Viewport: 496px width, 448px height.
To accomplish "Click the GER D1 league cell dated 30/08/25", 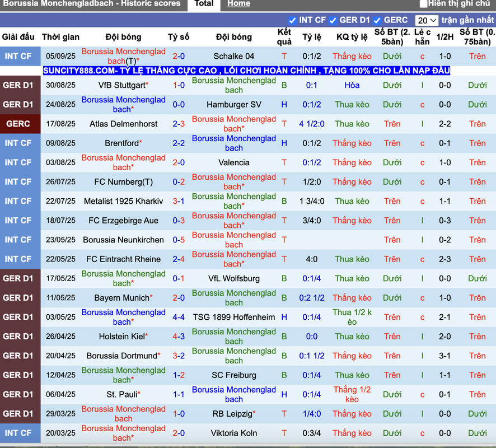I will pyautogui.click(x=20, y=86).
